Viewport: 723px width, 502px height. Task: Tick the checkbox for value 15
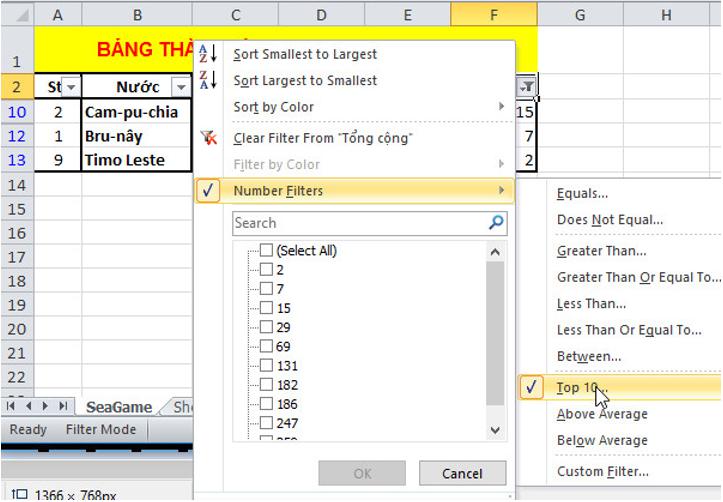pos(266,308)
